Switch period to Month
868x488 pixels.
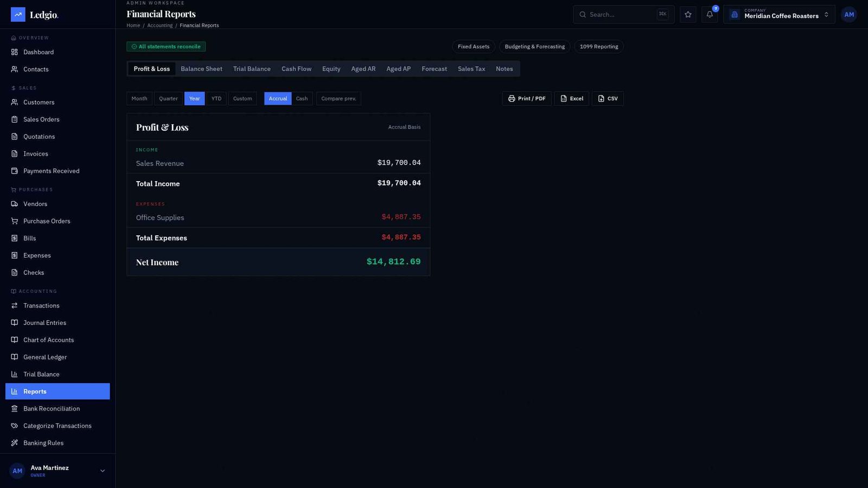tap(139, 99)
